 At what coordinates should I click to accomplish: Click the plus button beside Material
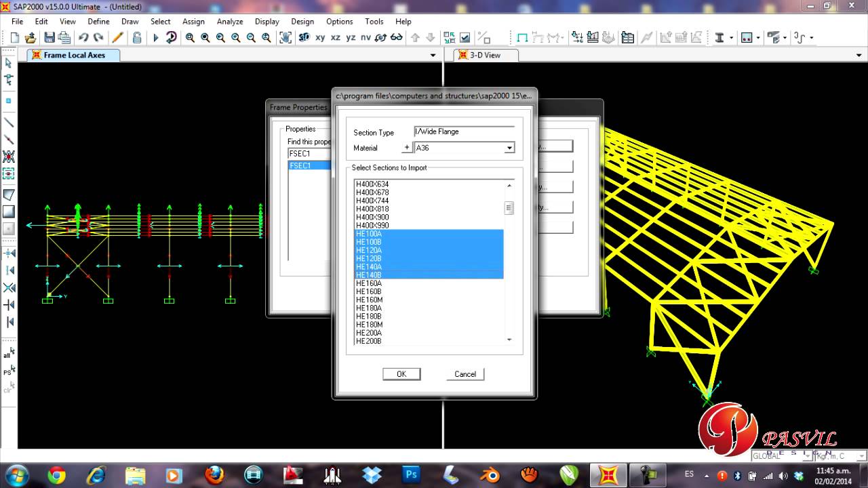click(x=407, y=148)
